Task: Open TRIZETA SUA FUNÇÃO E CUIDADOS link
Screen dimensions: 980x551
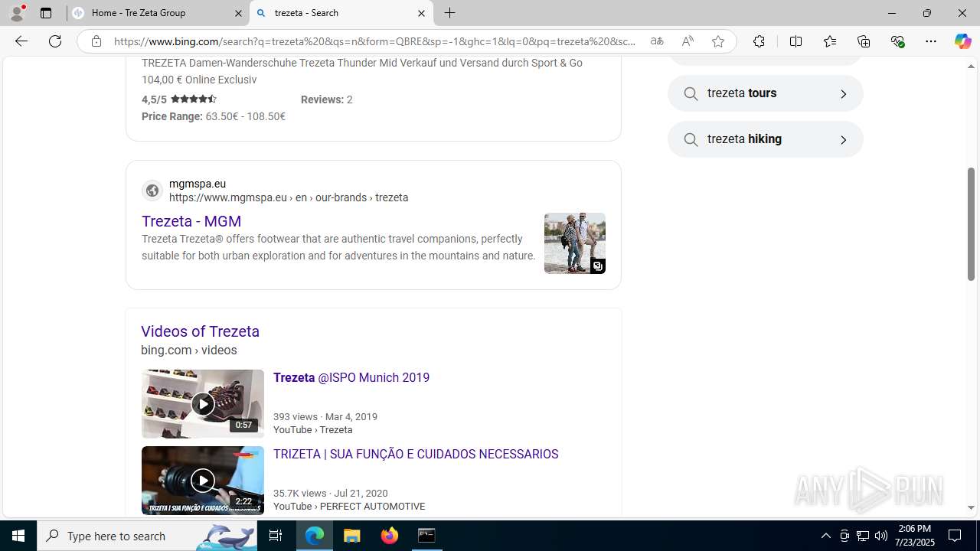Action: [416, 455]
